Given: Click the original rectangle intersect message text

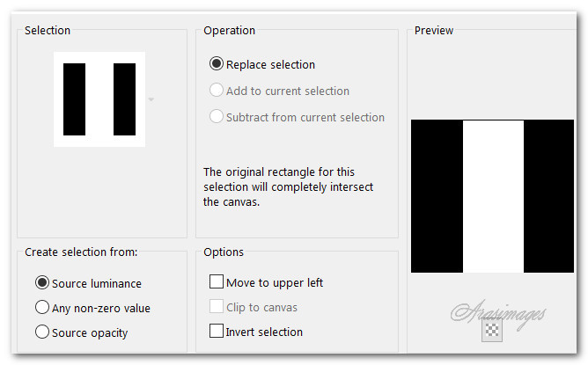Looking at the screenshot, I should (290, 186).
